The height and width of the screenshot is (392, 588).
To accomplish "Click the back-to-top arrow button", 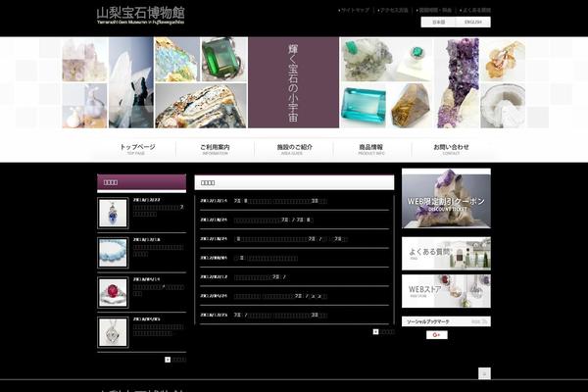I will [484, 373].
